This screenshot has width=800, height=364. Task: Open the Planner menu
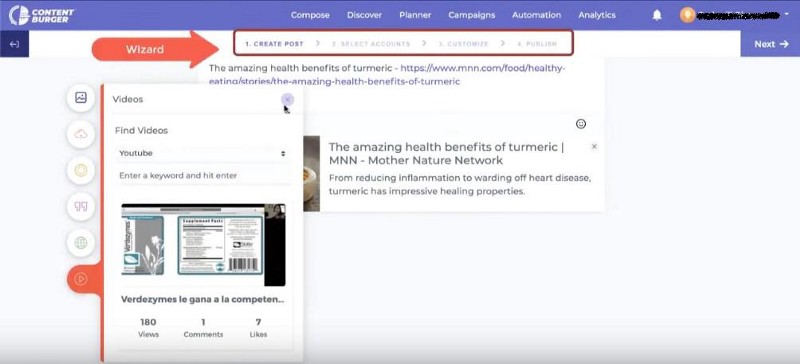click(415, 15)
